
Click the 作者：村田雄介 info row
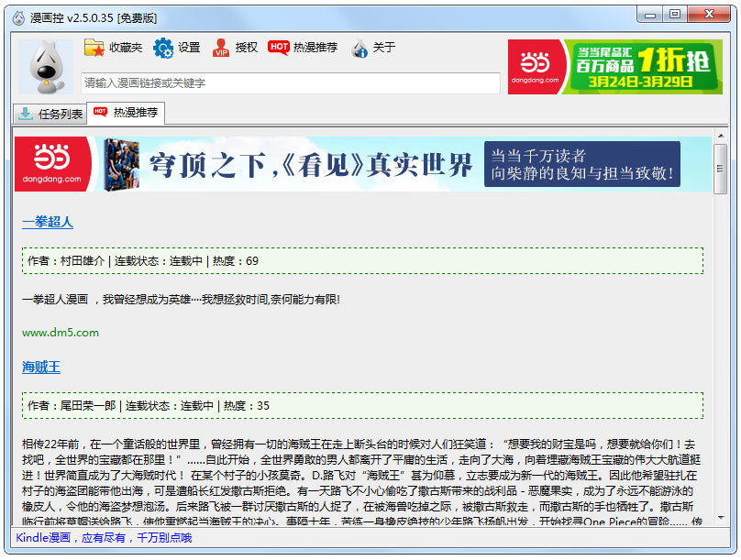(362, 261)
